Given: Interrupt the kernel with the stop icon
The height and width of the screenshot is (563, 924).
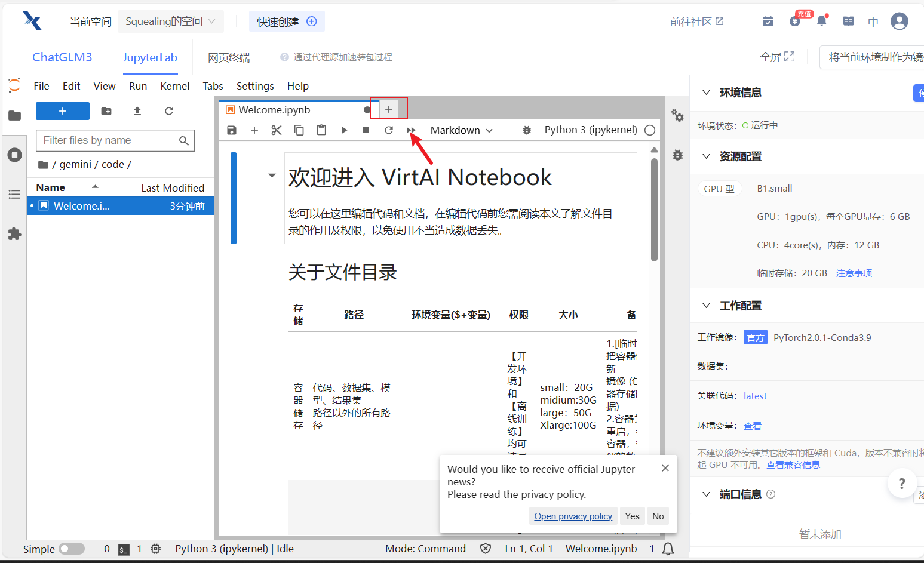Looking at the screenshot, I should [x=366, y=130].
